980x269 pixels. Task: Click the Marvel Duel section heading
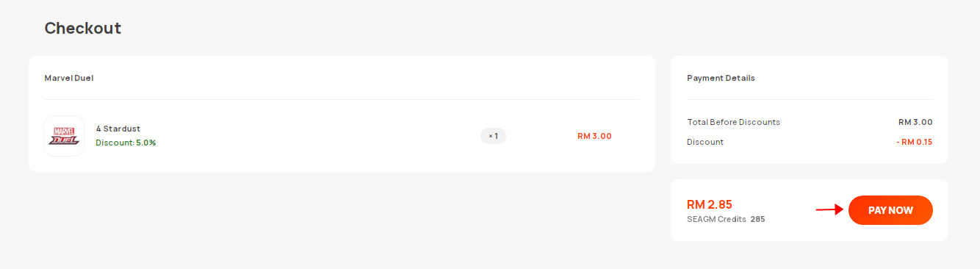[x=69, y=78]
